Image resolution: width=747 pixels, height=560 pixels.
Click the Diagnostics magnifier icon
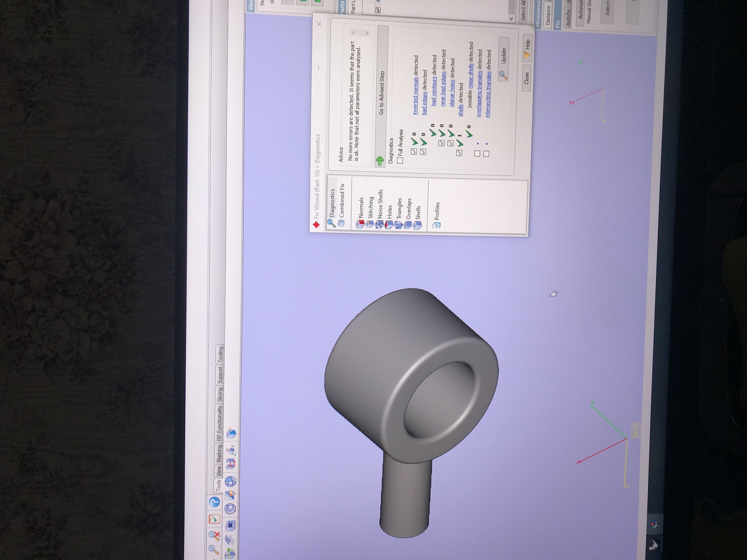pyautogui.click(x=332, y=223)
